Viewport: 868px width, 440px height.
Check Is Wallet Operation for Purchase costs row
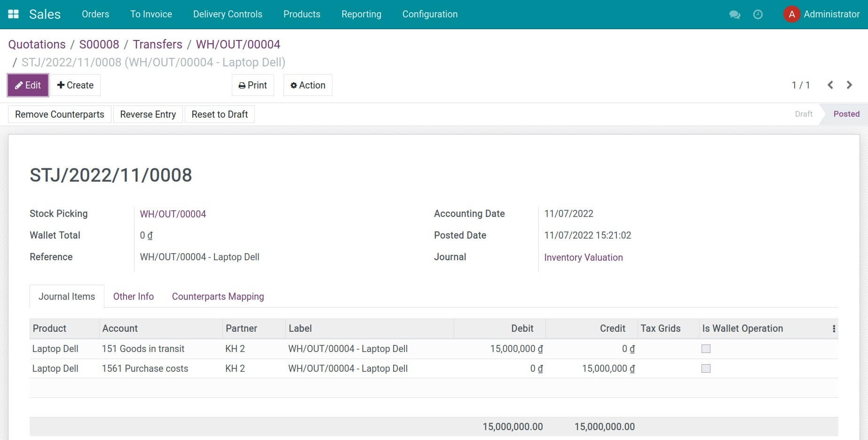tap(706, 368)
